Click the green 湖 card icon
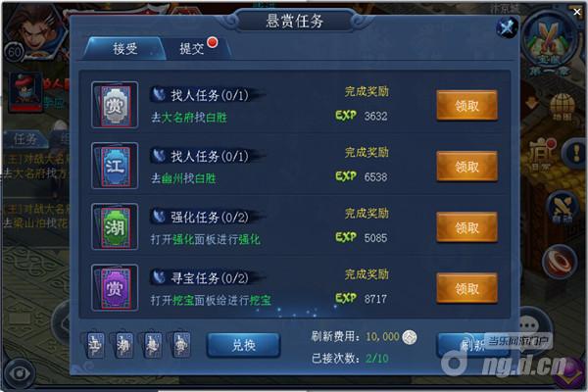The image size is (588, 392). point(115,226)
